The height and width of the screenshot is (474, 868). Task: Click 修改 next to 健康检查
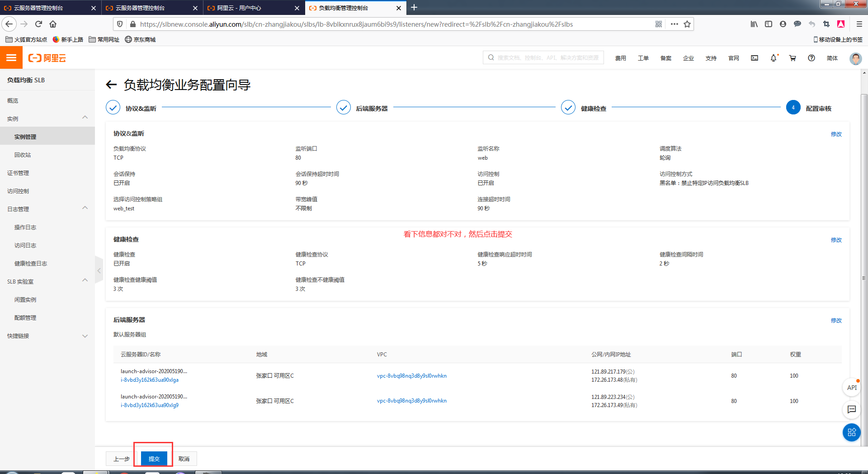(836, 240)
